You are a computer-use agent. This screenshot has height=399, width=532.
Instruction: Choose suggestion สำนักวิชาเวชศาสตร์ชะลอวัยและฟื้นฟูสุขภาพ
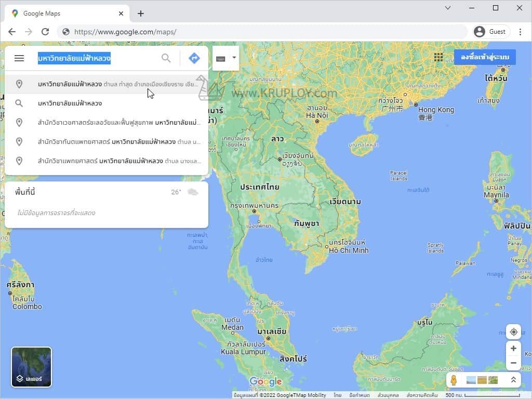coord(107,123)
